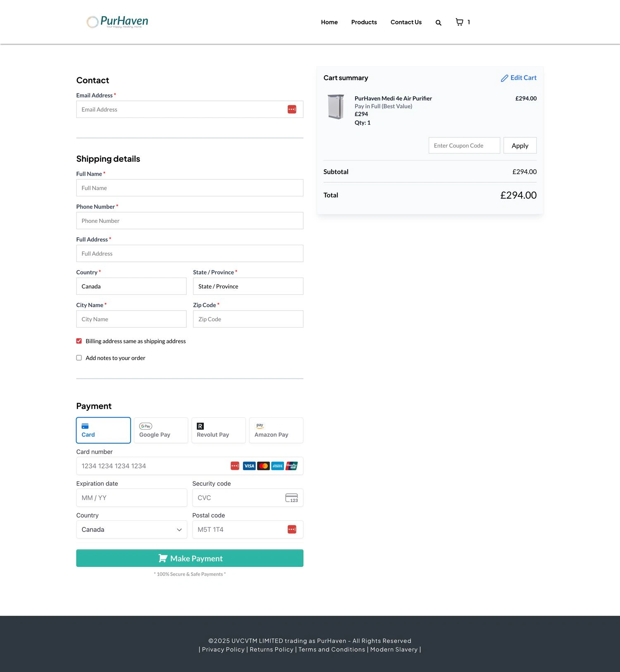Screen dimensions: 620x672
Task: Click the Enter Coupon Code field
Action: (x=464, y=146)
